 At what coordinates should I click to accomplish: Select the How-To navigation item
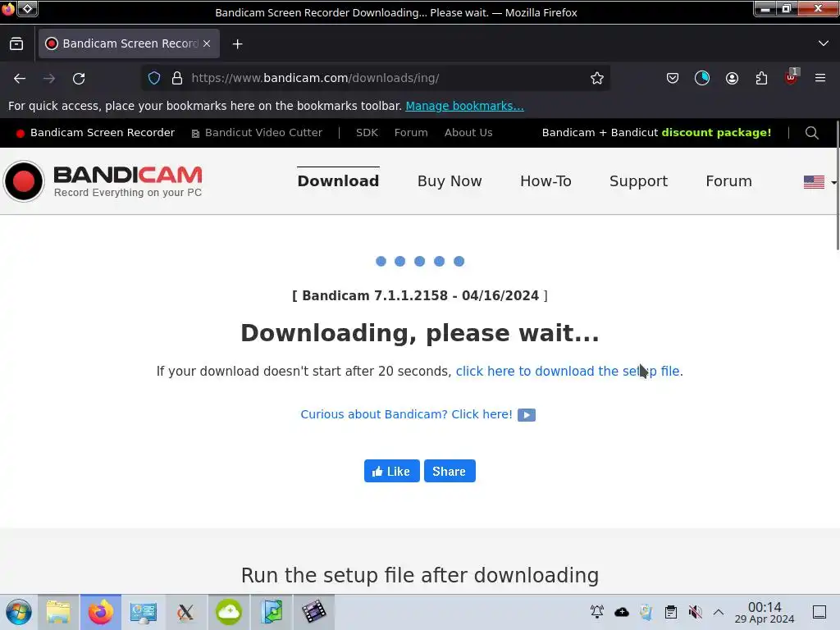pos(546,181)
